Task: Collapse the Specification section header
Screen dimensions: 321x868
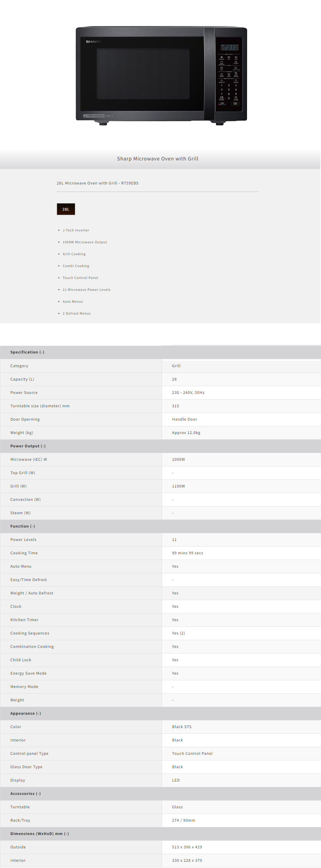Action: click(27, 352)
